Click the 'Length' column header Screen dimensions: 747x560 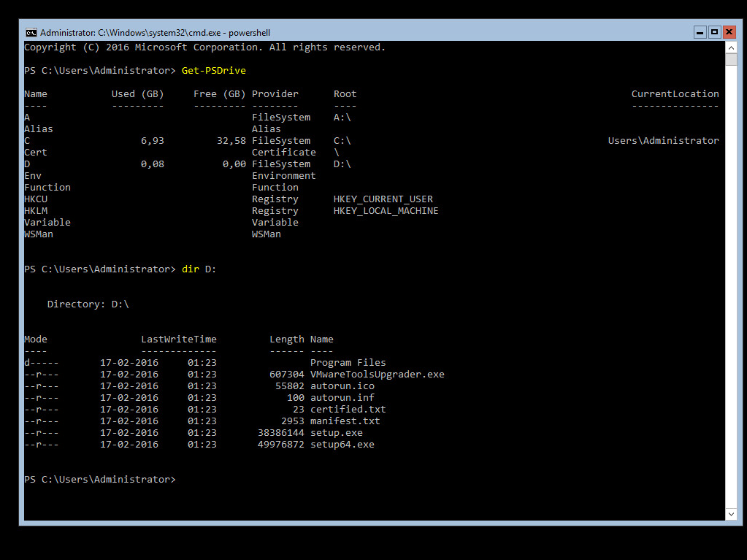tap(287, 339)
